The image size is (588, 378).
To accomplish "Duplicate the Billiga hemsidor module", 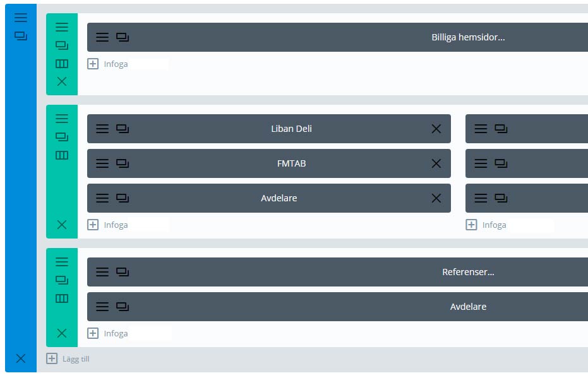I will pyautogui.click(x=123, y=37).
